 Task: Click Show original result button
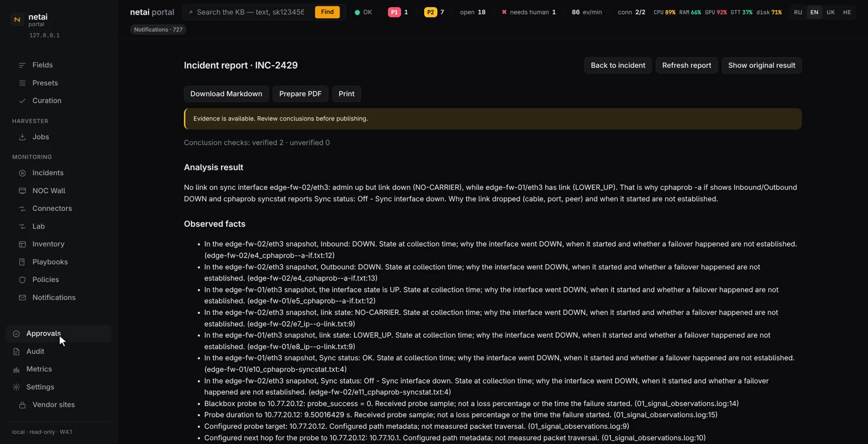pyautogui.click(x=762, y=65)
